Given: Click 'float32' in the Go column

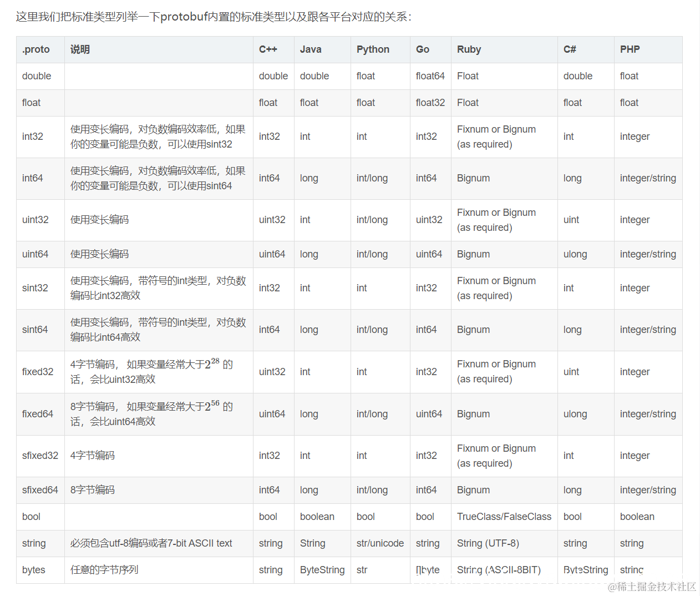Looking at the screenshot, I should click(x=430, y=103).
